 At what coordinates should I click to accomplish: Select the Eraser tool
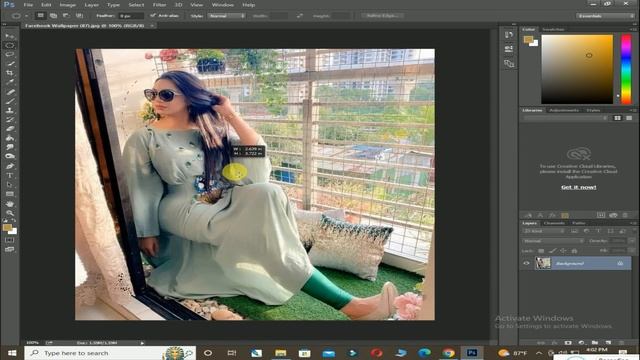pos(10,129)
